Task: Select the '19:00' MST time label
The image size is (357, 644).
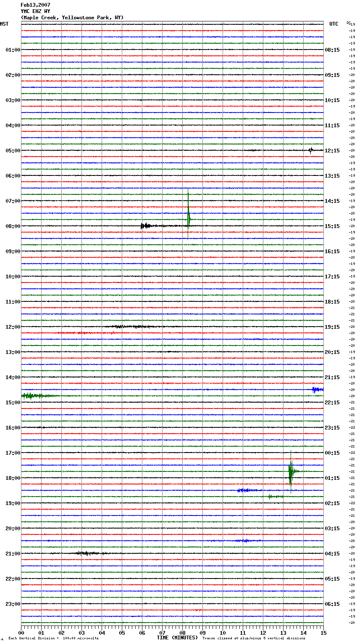Action: (13, 503)
